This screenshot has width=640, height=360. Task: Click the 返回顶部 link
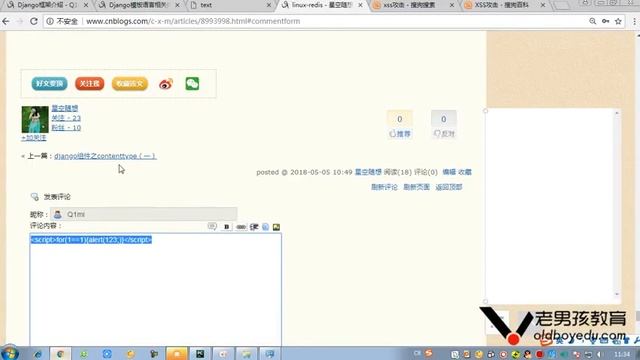449,187
